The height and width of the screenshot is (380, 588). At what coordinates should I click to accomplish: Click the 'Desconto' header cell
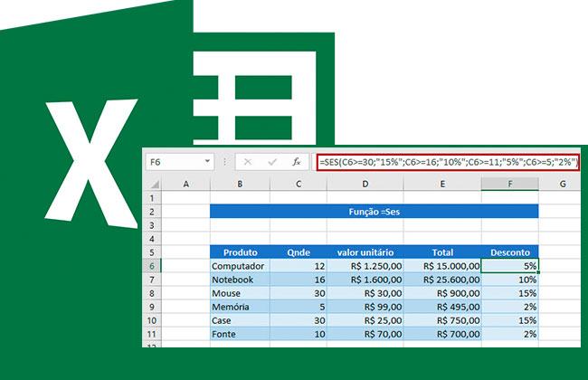coord(510,252)
